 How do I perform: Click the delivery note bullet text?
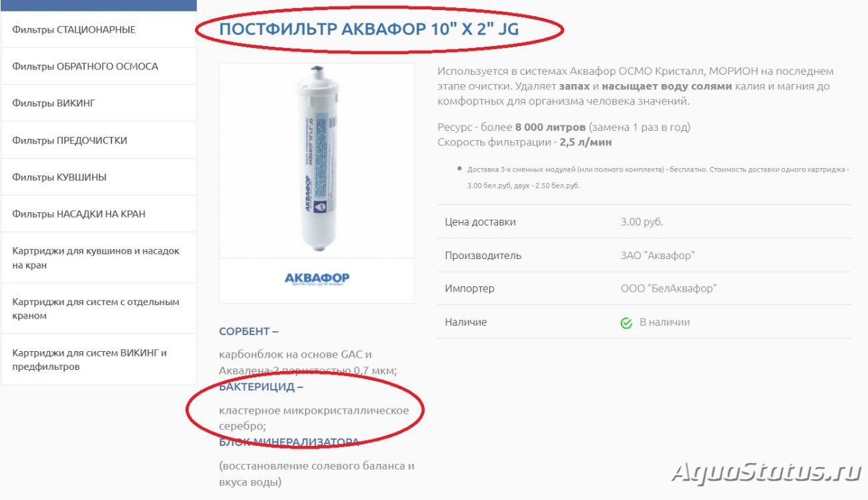[658, 178]
